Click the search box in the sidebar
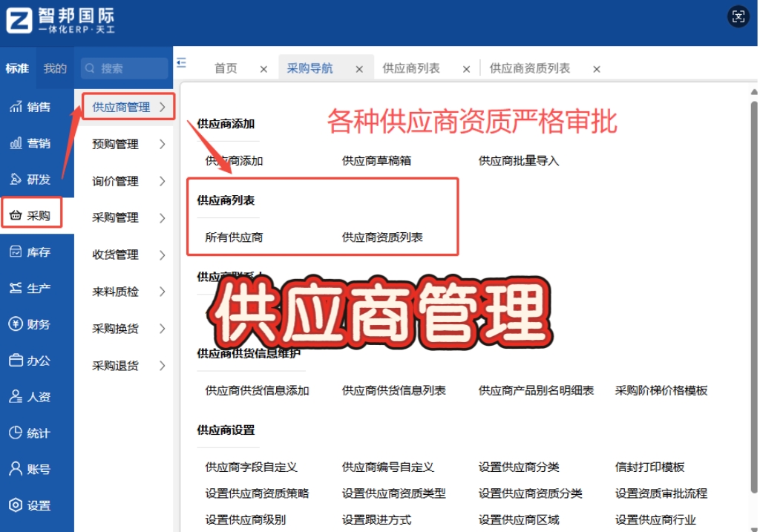Image resolution: width=760 pixels, height=532 pixels. coord(124,68)
